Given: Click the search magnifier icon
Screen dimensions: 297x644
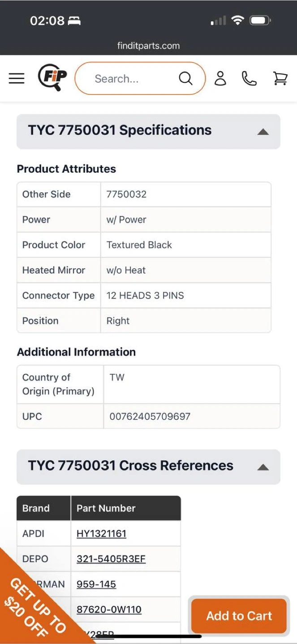Looking at the screenshot, I should click(x=185, y=79).
